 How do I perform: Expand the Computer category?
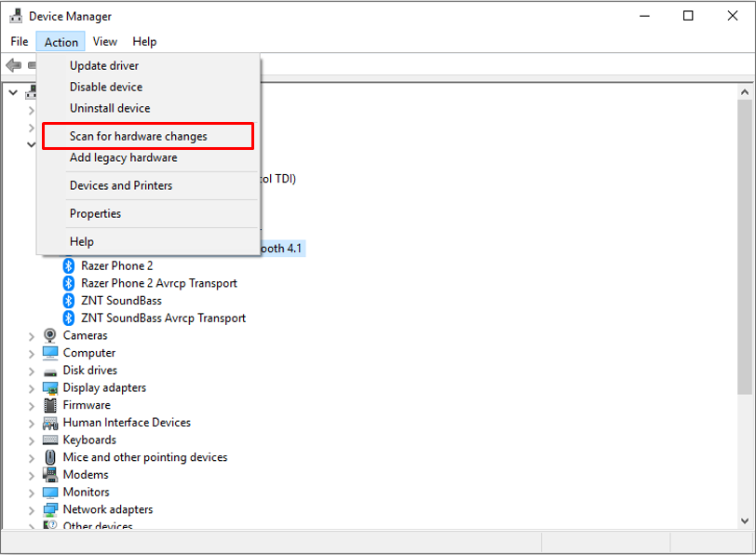tap(33, 352)
